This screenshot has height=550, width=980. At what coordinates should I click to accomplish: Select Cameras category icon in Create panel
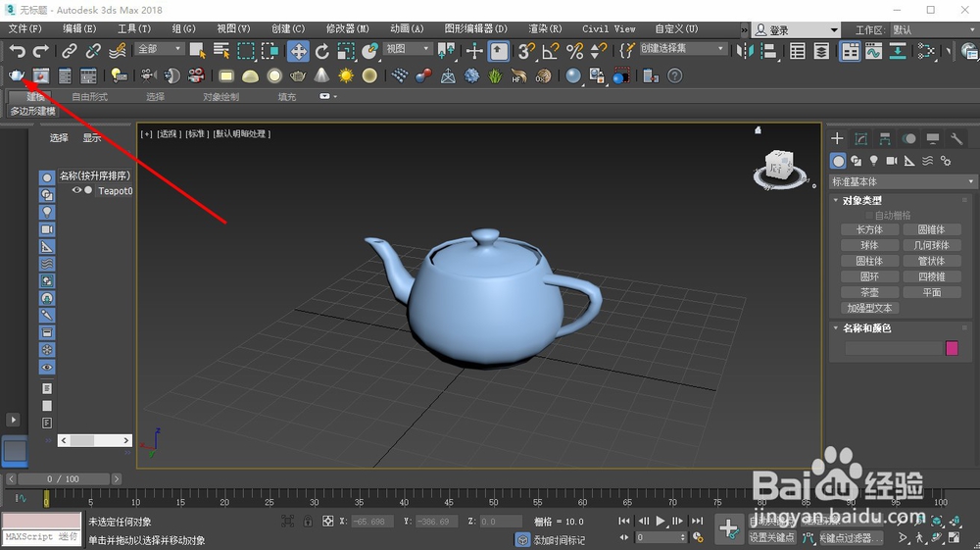[x=892, y=161]
